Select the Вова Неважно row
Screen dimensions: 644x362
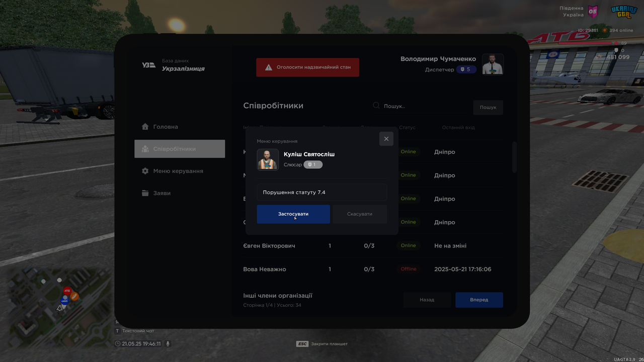(x=373, y=269)
